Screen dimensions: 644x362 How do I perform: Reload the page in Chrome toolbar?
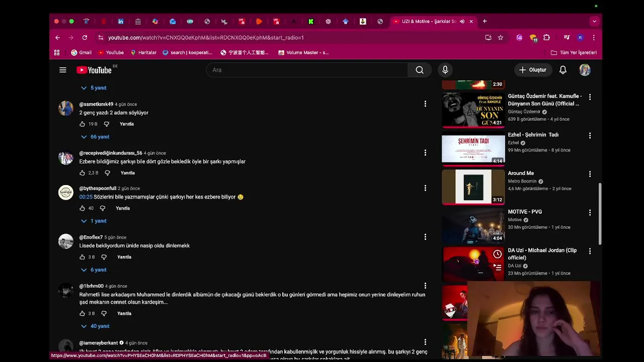85,37
